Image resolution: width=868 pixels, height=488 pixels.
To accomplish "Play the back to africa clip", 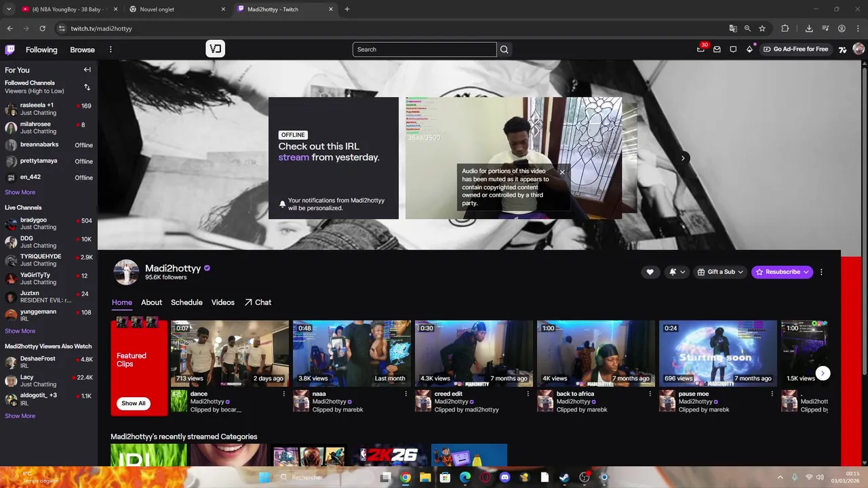I will click(596, 353).
